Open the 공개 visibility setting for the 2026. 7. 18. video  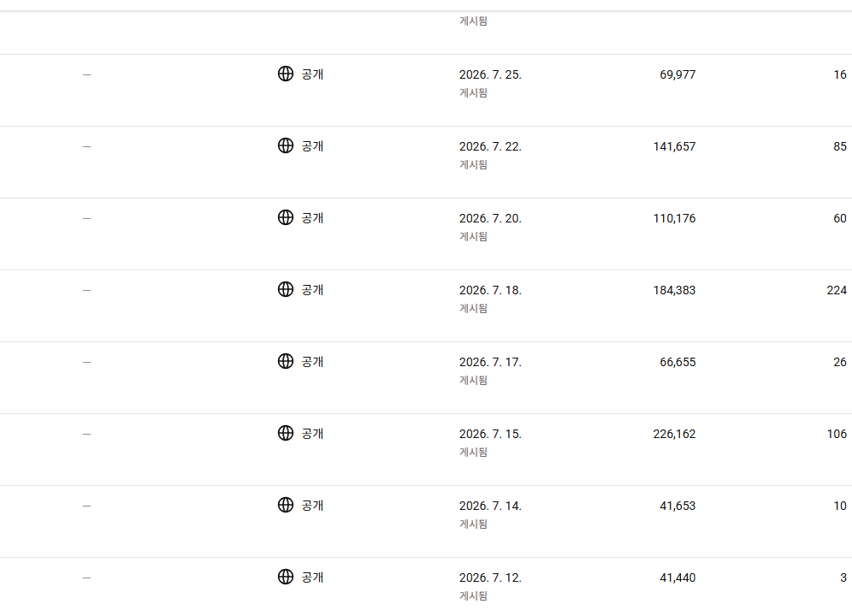pos(312,290)
